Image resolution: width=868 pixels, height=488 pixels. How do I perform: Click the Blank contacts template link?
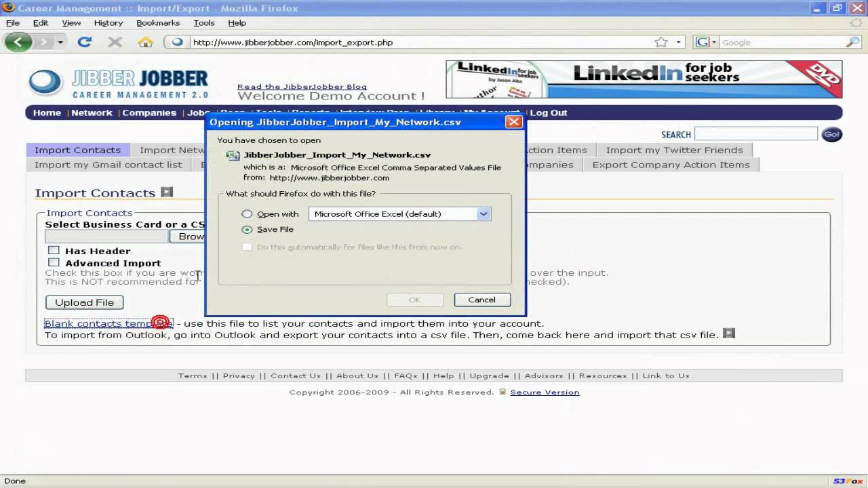(x=108, y=323)
